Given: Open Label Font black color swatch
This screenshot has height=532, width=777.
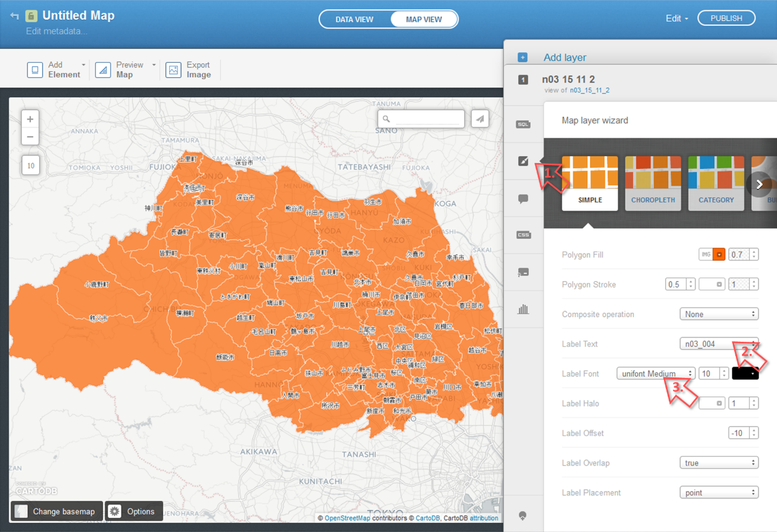Looking at the screenshot, I should coord(745,374).
